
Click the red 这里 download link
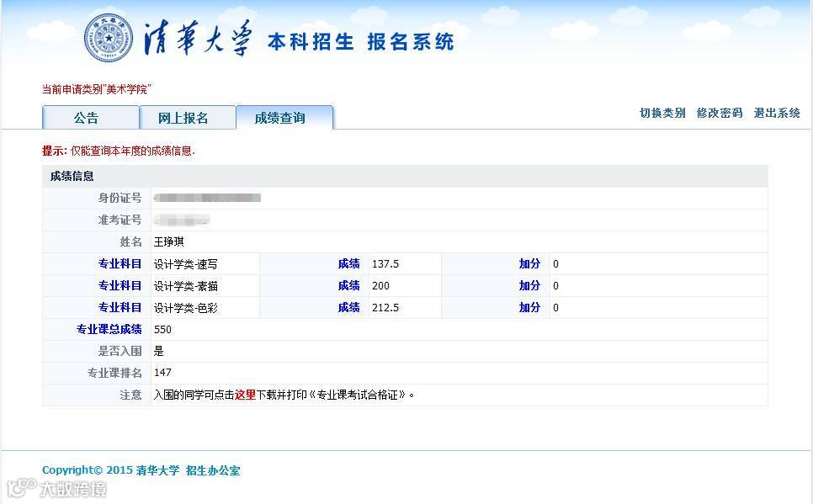[245, 395]
